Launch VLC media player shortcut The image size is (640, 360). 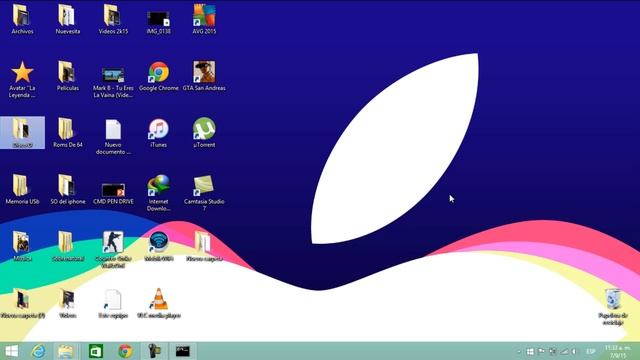158,303
